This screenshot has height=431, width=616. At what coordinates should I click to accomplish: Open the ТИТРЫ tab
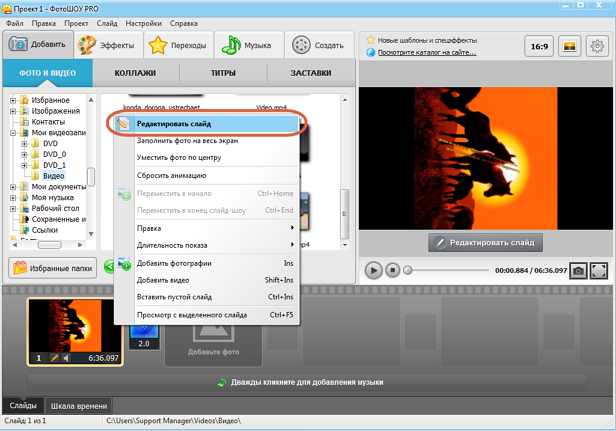[223, 73]
